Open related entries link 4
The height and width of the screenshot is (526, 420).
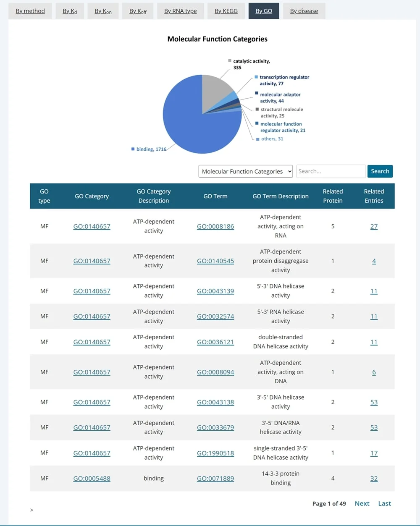point(374,261)
